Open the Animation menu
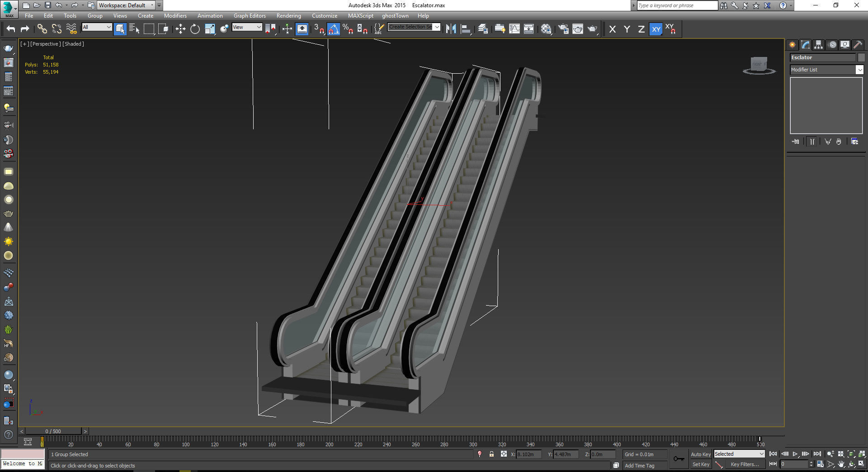 [x=210, y=16]
